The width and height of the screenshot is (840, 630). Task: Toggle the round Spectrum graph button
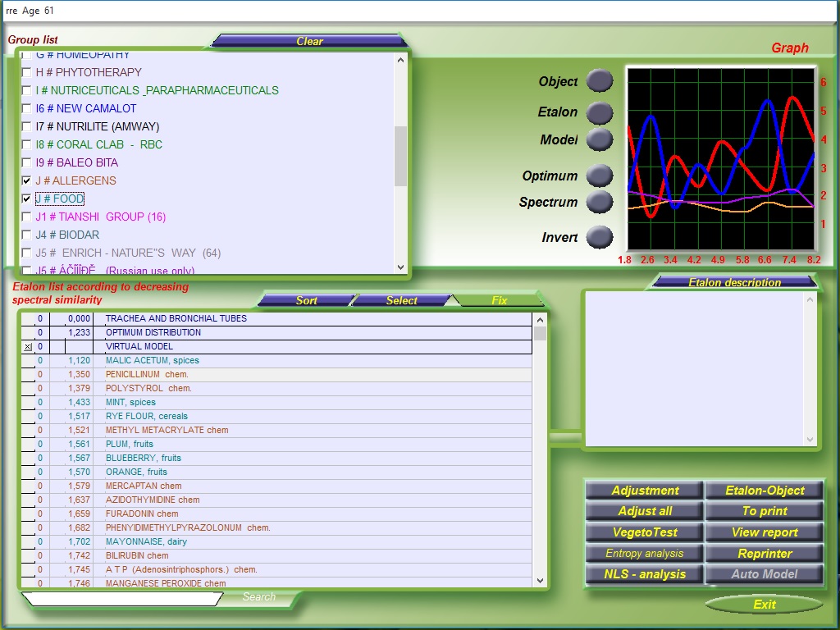(x=600, y=202)
